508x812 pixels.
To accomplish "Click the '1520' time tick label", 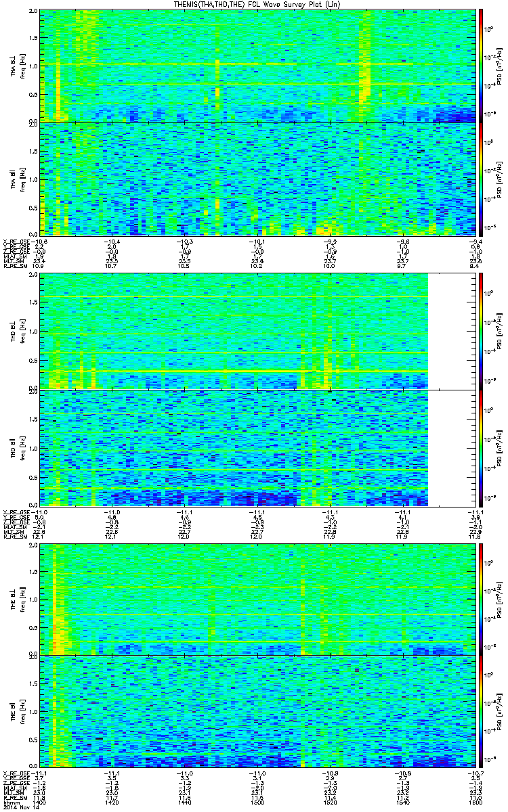I will click(330, 802).
